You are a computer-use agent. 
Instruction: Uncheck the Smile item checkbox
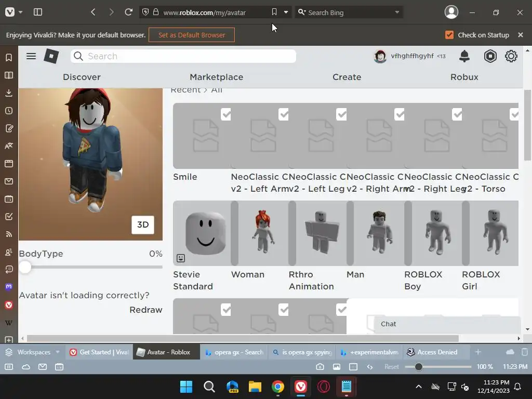[x=226, y=114]
